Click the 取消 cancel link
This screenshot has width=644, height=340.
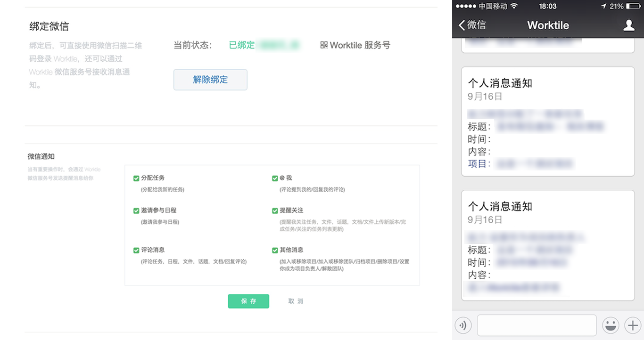(296, 301)
